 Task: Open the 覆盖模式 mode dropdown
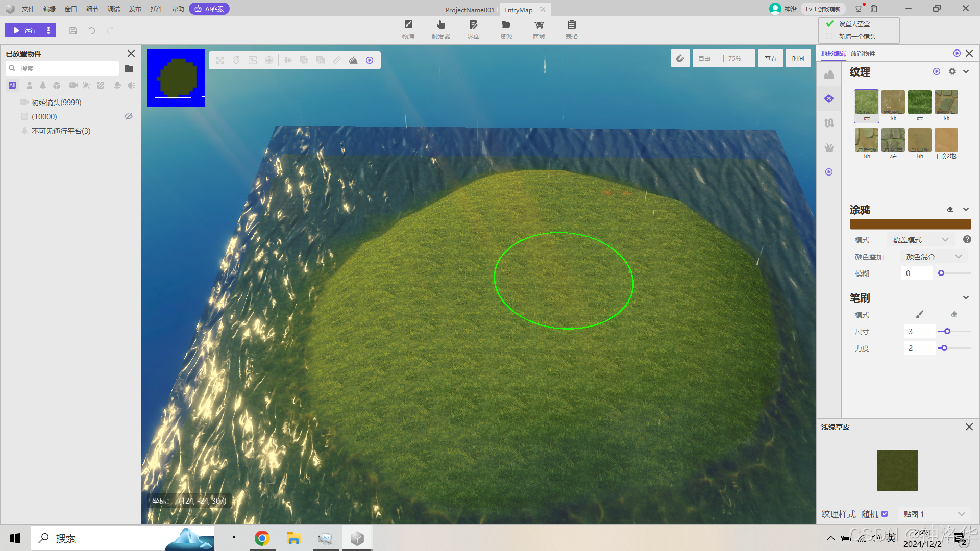920,240
